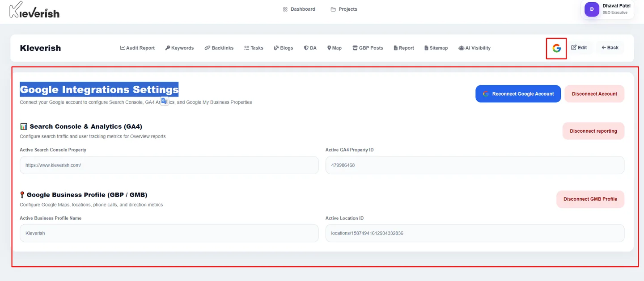Image resolution: width=644 pixels, height=281 pixels.
Task: Open the Dashboard page
Action: pyautogui.click(x=299, y=9)
